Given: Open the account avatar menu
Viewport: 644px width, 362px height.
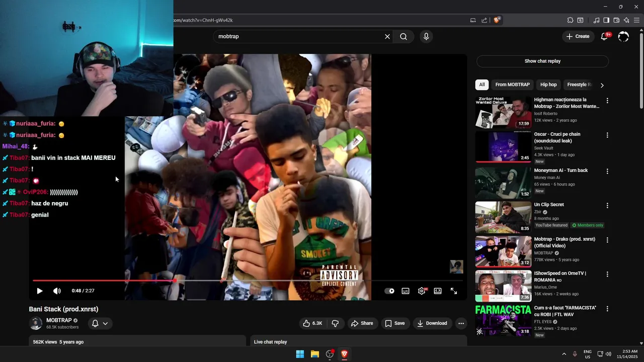Looking at the screenshot, I should pyautogui.click(x=623, y=36).
